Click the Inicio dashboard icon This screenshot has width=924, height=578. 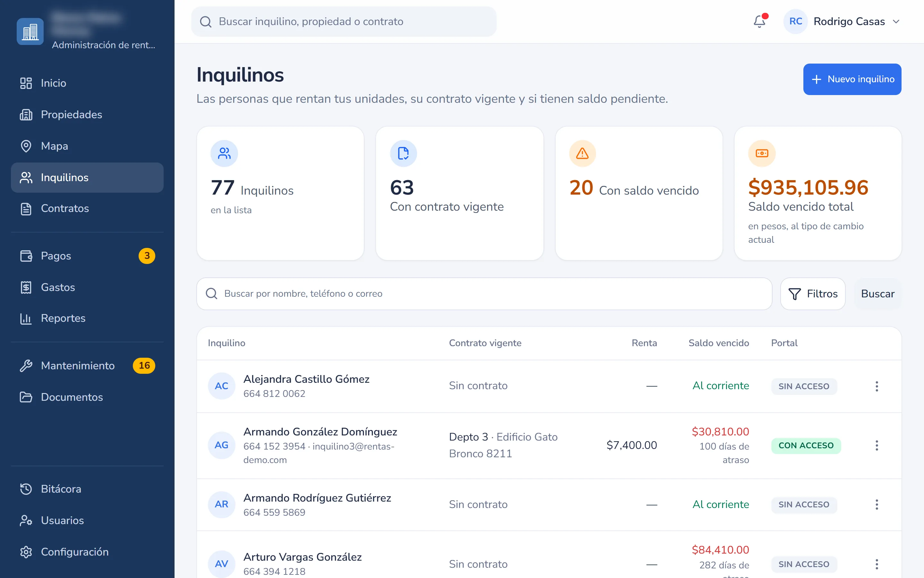point(26,83)
